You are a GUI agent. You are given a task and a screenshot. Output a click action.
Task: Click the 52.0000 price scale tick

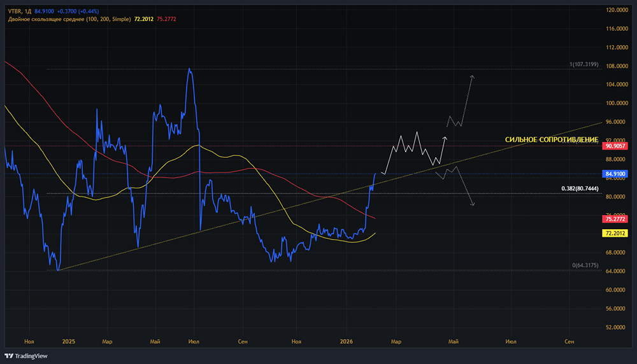tap(617, 327)
